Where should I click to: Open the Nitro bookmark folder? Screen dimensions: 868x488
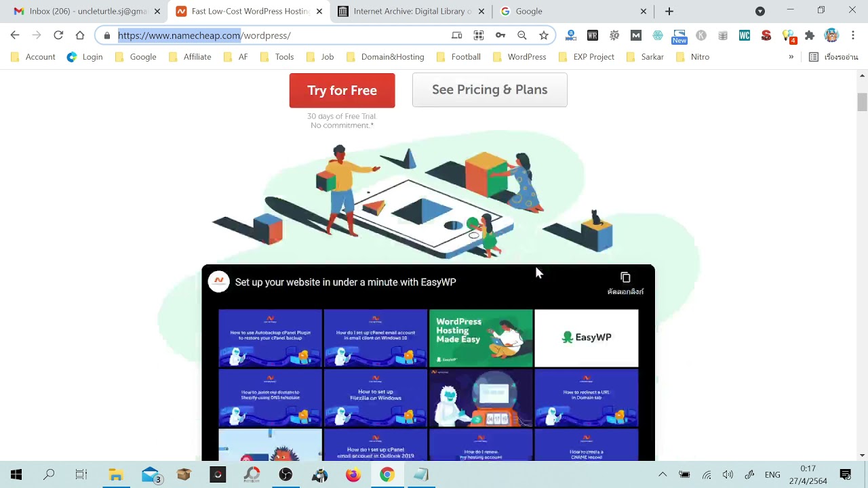pos(692,57)
